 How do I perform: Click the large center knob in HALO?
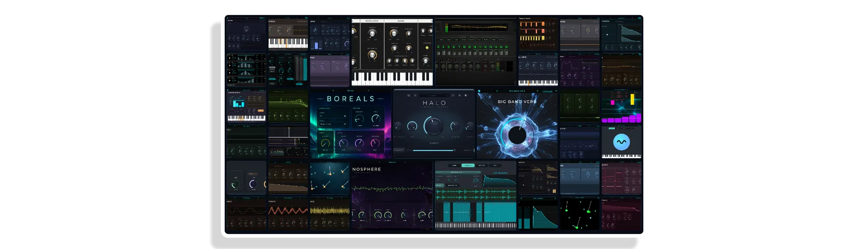click(433, 126)
